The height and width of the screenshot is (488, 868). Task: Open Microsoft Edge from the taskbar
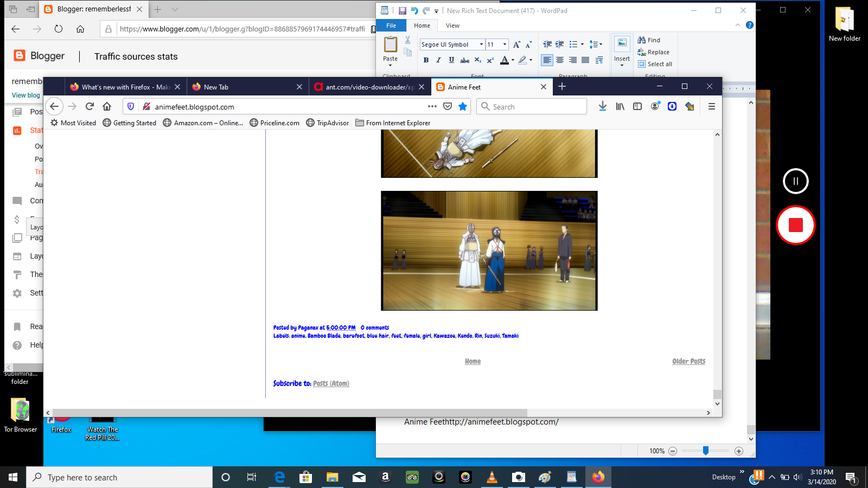[279, 477]
